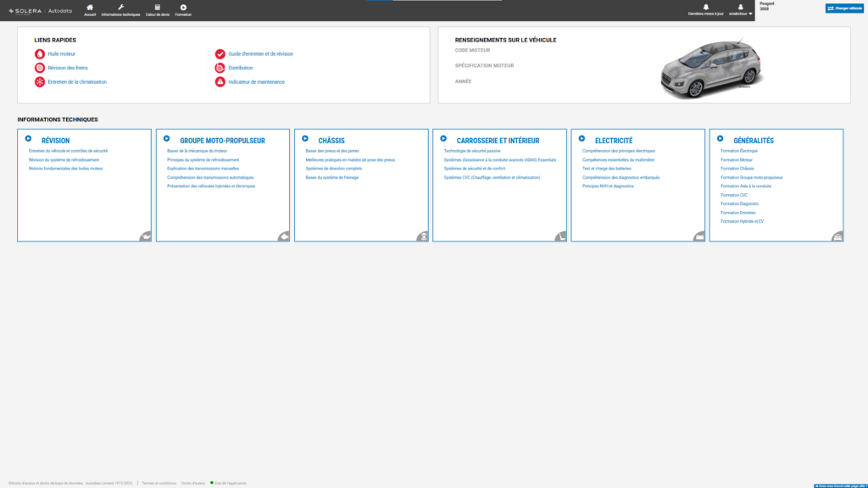This screenshot has height=488, width=868.
Task: Open the Informations techniques menu
Action: tap(120, 10)
